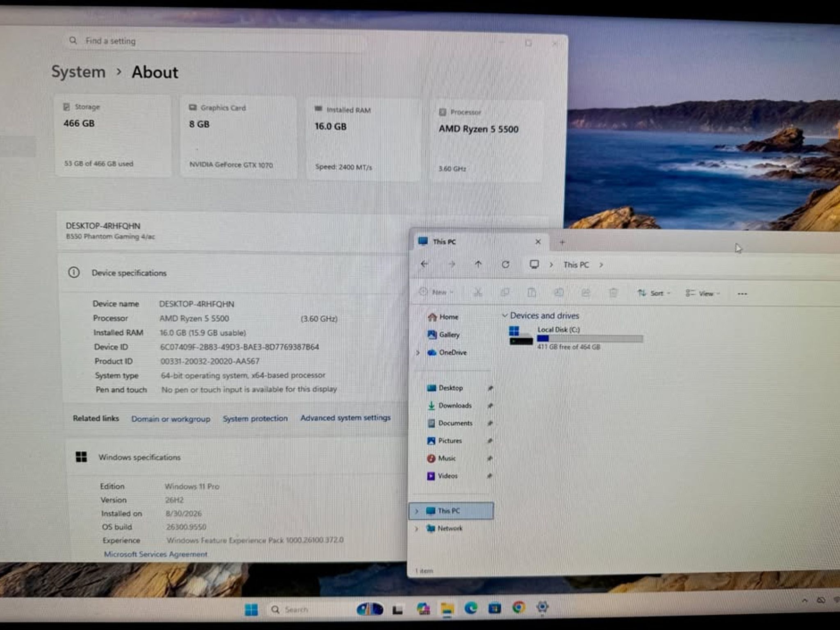Click the Paste icon in Explorer toolbar
Viewport: 840px width, 630px height.
pyautogui.click(x=532, y=292)
